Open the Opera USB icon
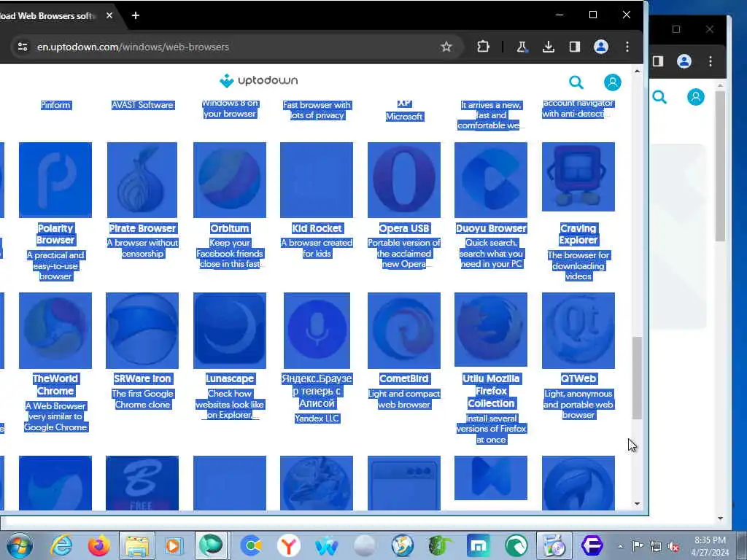This screenshot has width=747, height=560. pos(404,179)
